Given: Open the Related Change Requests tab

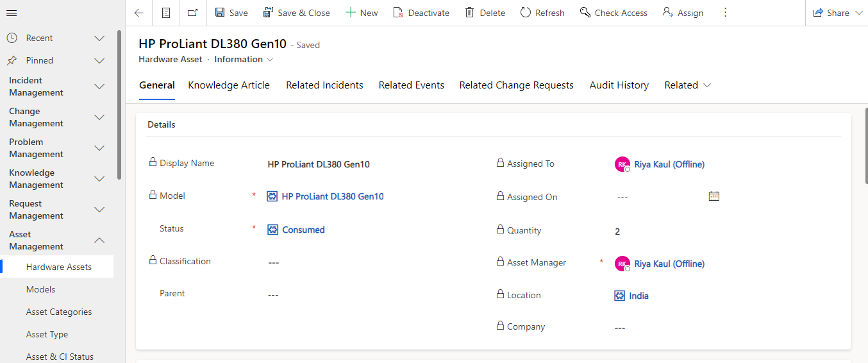Looking at the screenshot, I should tap(516, 85).
